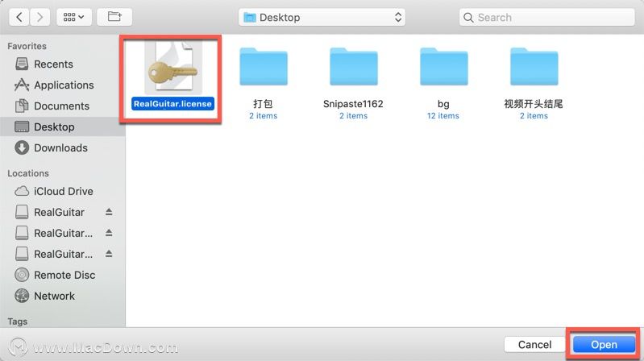Click the Snipaste1162 folder name
Viewport: 644px width, 361px height.
(x=353, y=104)
